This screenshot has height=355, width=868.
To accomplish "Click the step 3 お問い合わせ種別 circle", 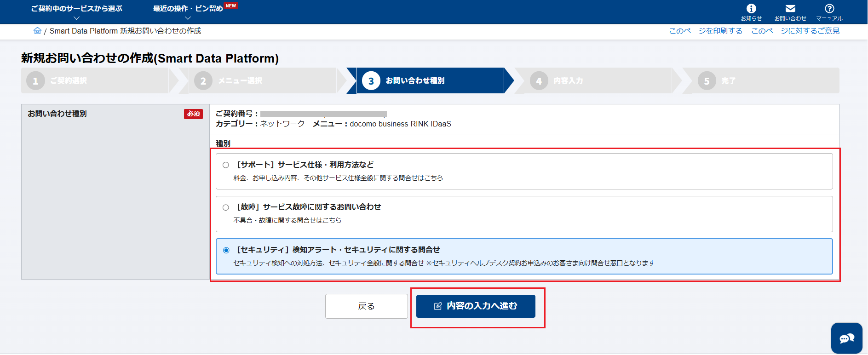I will pos(371,81).
